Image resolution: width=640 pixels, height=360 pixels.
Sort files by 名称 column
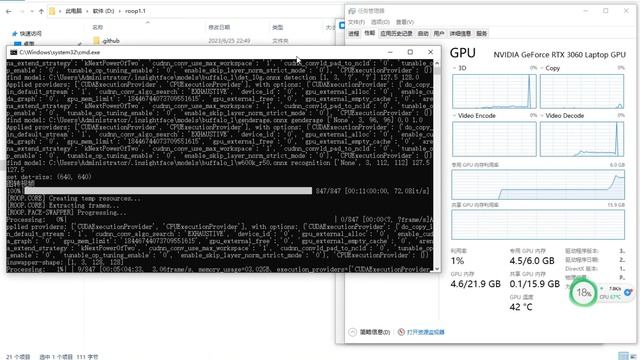pos(98,27)
